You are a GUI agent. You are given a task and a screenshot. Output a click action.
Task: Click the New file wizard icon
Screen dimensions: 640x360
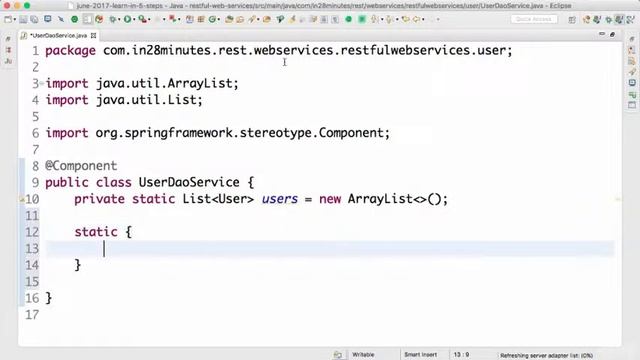click(x=8, y=19)
